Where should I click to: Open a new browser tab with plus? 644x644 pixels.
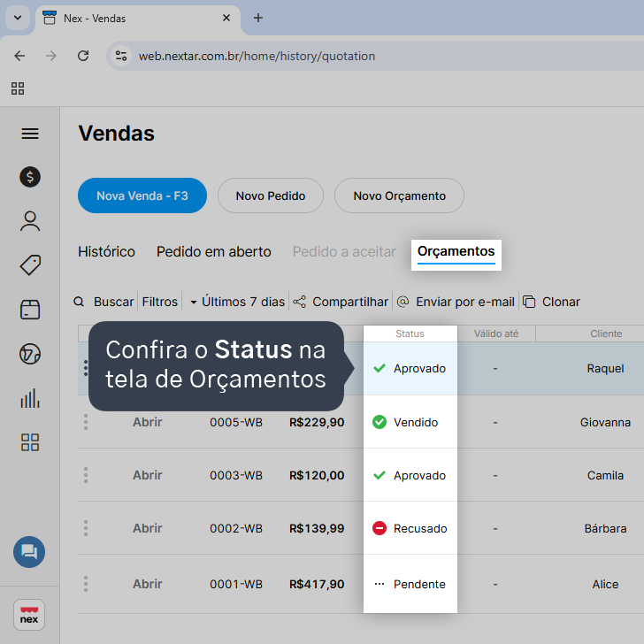tap(258, 18)
